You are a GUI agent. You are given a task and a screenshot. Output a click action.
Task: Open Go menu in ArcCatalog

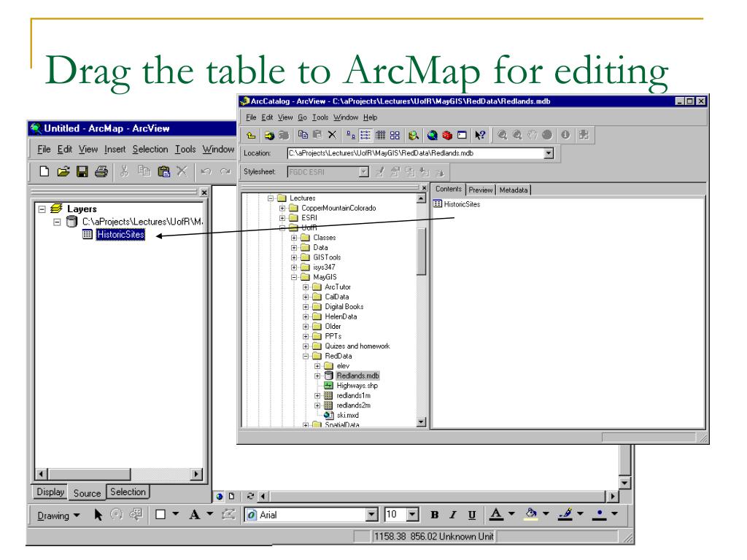click(303, 117)
